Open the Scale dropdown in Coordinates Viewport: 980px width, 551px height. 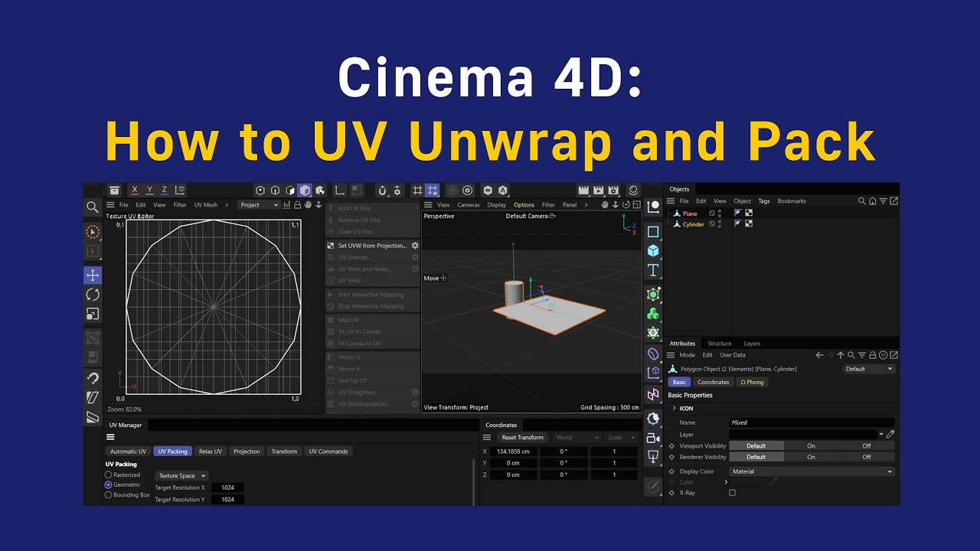click(x=620, y=438)
